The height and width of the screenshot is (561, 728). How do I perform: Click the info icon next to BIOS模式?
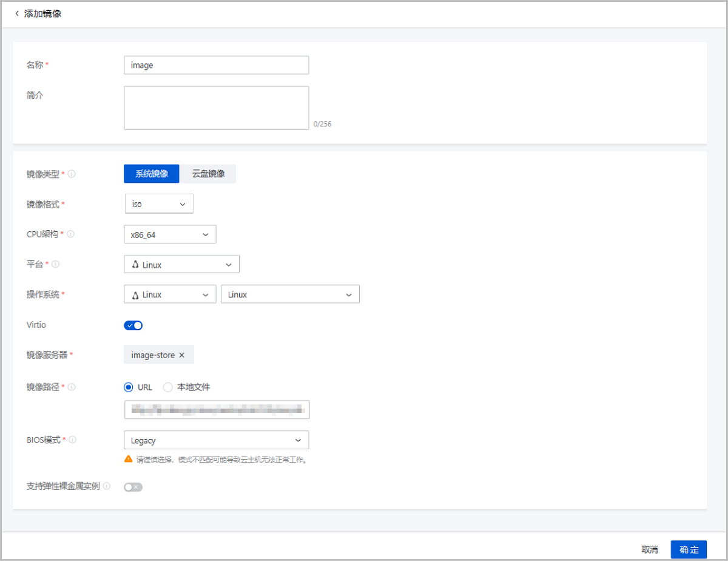click(73, 440)
